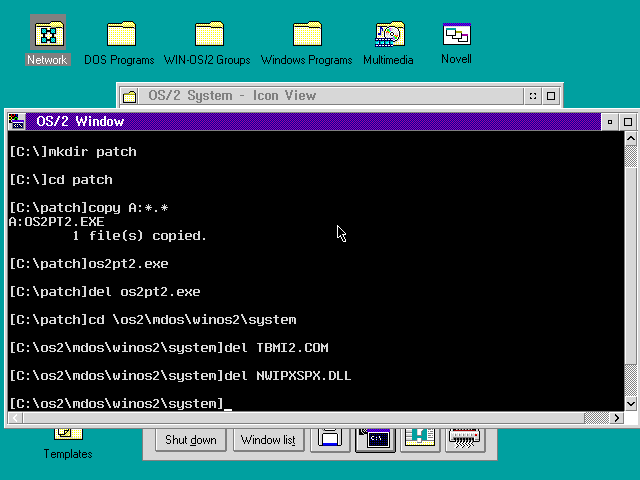Click the 'A:OS2PT2.EXE' output line
The width and height of the screenshot is (640, 480).
coord(57,222)
